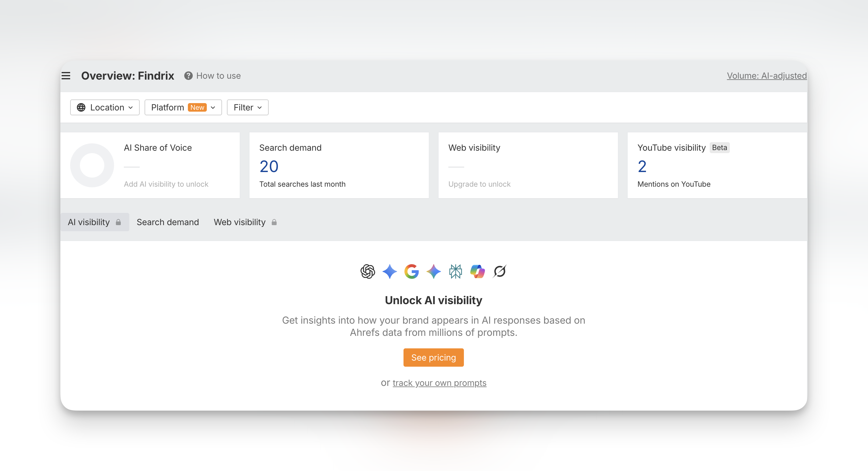Screen dimensions: 868x471
Task: Click the question mark help icon
Action: point(188,76)
